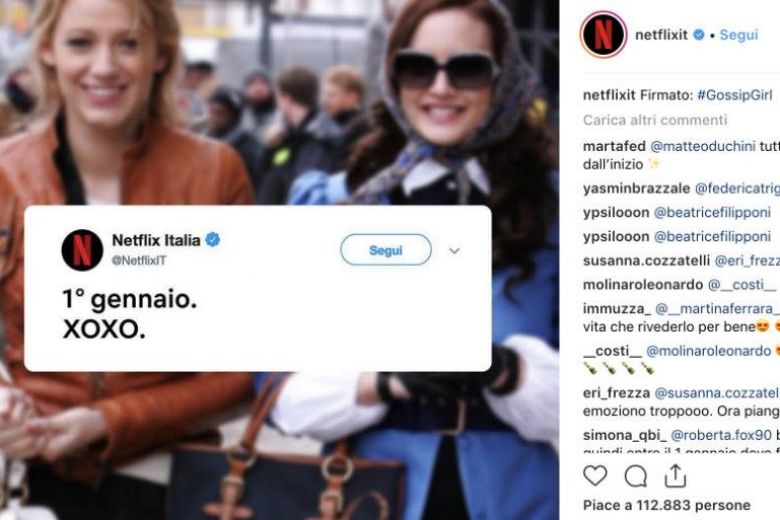
Task: Follow Netflix Italia with the Segui button
Action: click(x=386, y=250)
